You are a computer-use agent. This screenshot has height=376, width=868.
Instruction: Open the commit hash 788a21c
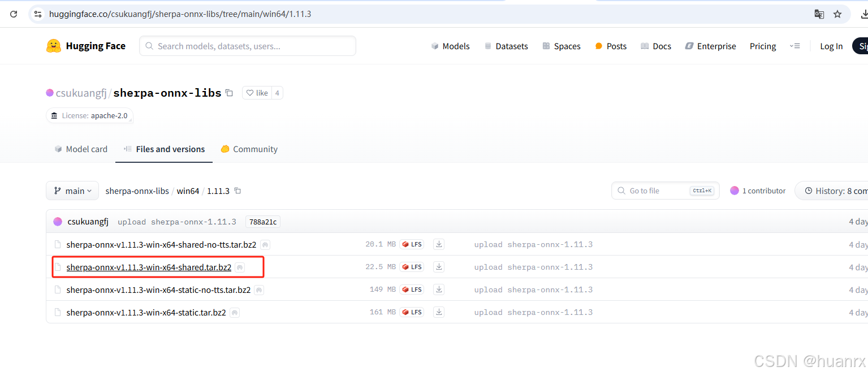(x=263, y=222)
